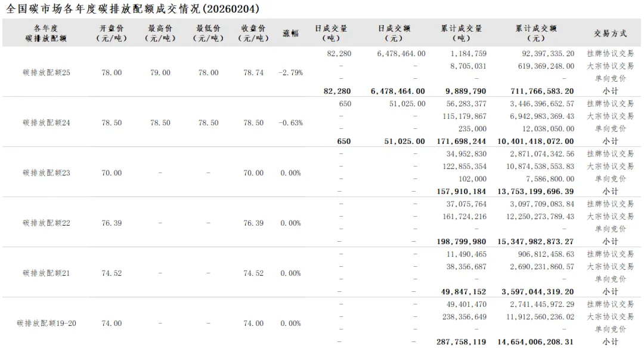Select the 碳排放配额21 row label
Image resolution: width=644 pixels, height=348 pixels.
pyautogui.click(x=47, y=273)
